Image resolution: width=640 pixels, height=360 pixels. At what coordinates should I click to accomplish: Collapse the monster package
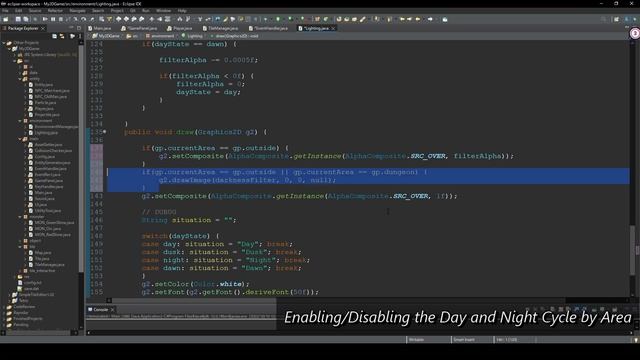coord(20,217)
